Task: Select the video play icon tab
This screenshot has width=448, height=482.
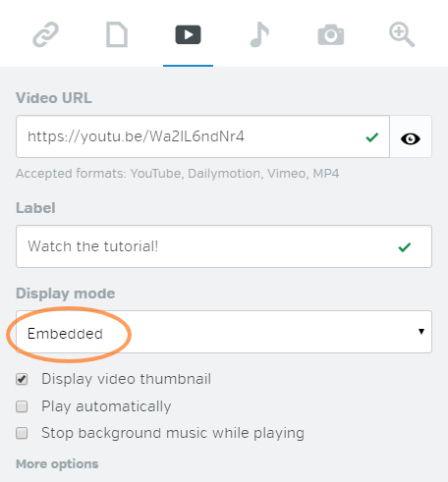Action: click(188, 34)
